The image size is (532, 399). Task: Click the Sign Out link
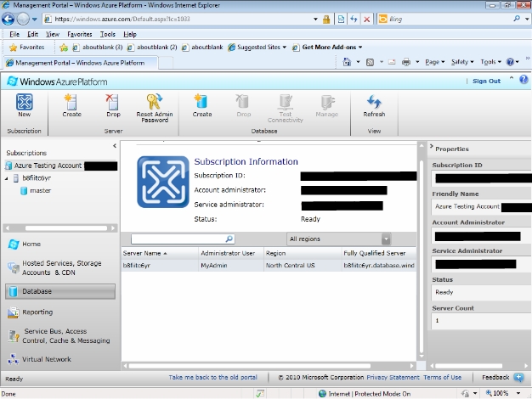pos(486,81)
